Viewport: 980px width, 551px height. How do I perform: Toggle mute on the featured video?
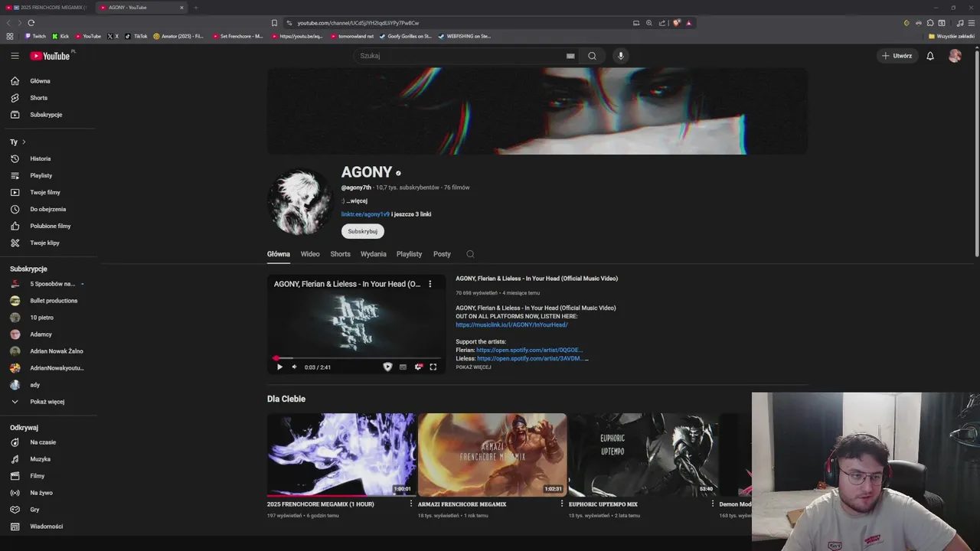(x=294, y=367)
